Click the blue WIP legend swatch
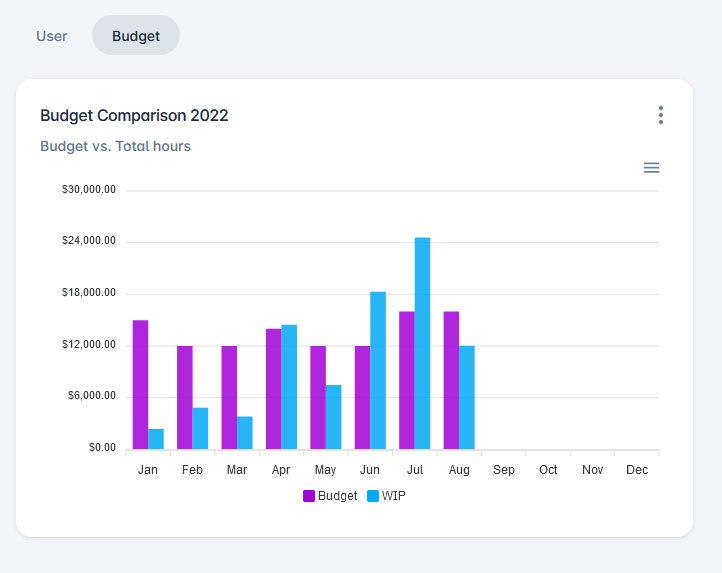 pos(373,496)
